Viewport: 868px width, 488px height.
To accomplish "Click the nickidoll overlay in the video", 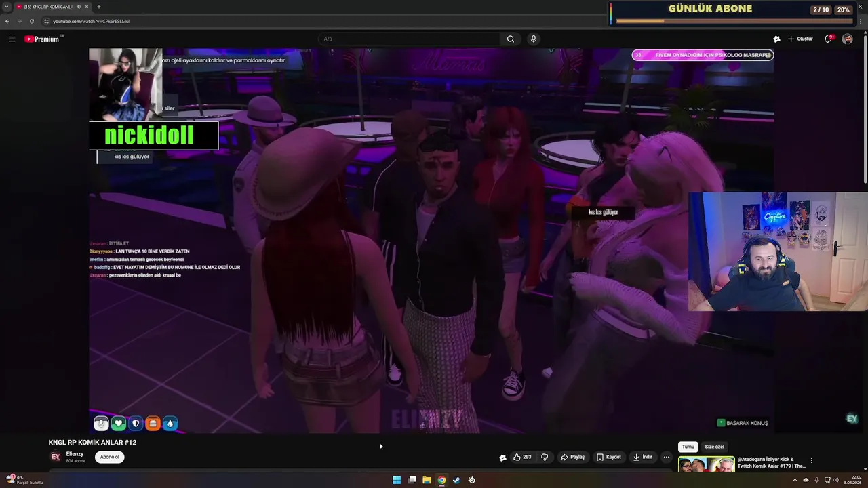I will [153, 136].
